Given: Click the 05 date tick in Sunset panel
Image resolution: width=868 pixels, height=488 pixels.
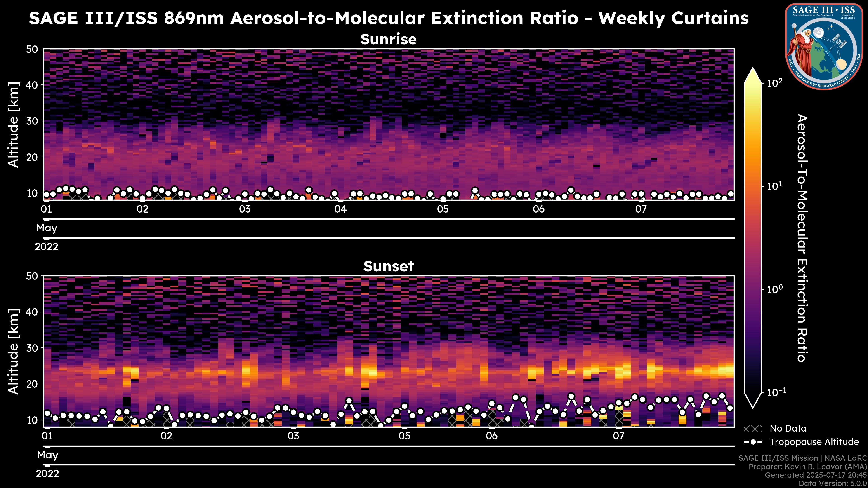Looking at the screenshot, I should pyautogui.click(x=404, y=436).
